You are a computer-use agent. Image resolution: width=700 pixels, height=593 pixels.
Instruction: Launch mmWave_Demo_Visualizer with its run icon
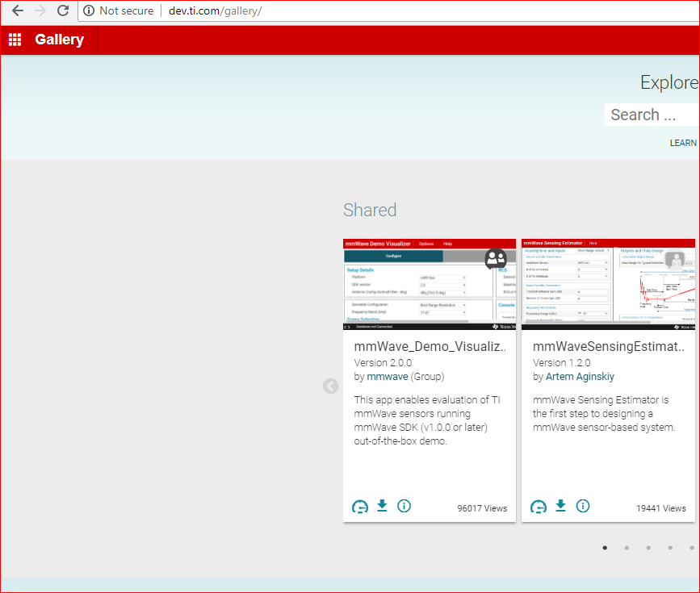tap(360, 507)
